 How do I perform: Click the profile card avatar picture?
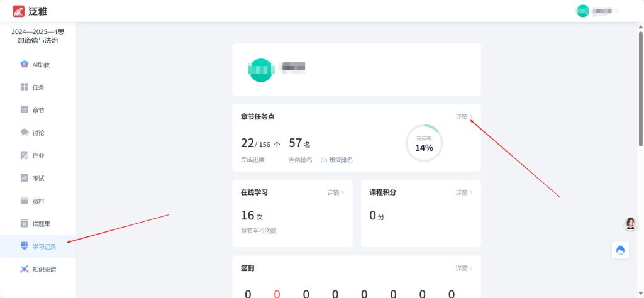(261, 70)
